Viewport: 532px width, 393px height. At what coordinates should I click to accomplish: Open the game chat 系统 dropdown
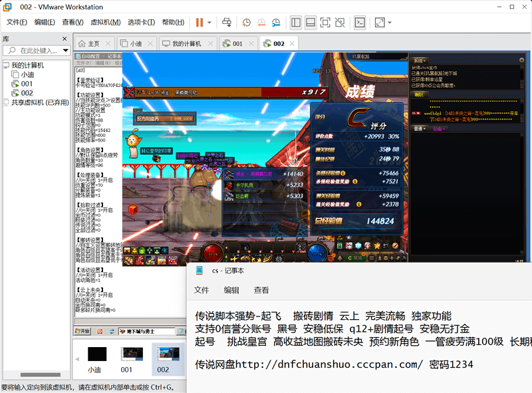click(x=420, y=61)
